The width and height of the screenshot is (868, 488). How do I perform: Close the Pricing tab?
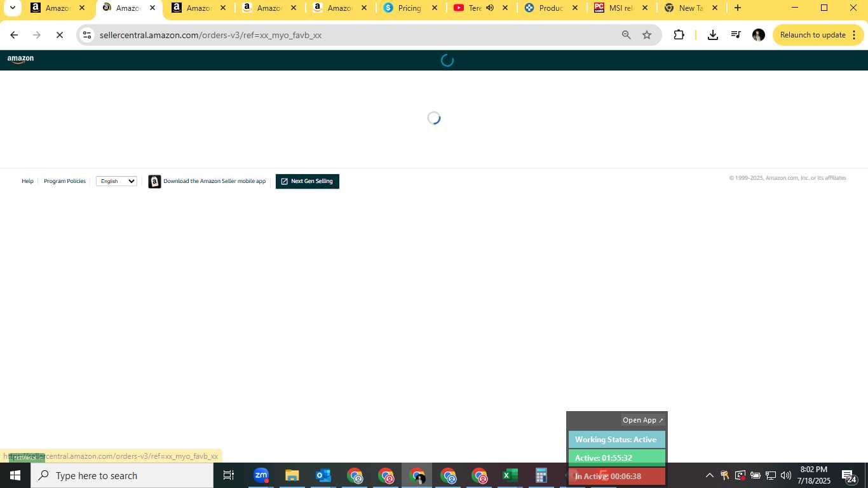point(434,8)
